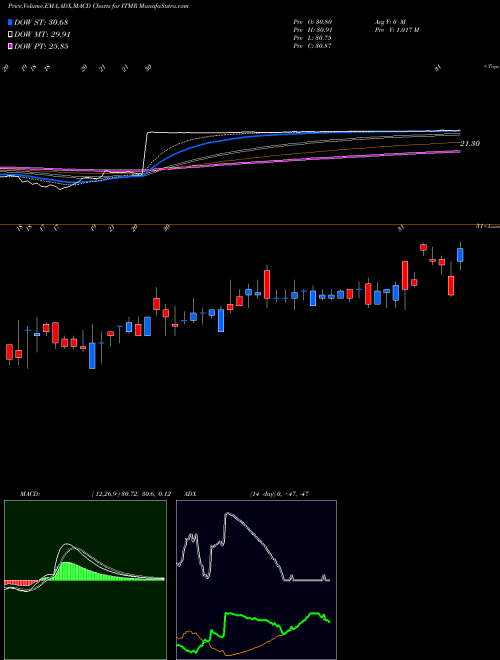
Task: Open the ADX indicator chart panel
Action: point(256,580)
